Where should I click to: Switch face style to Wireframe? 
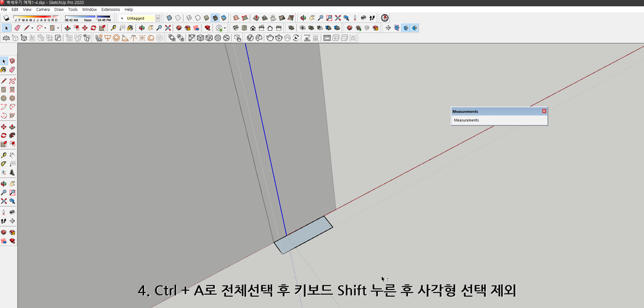(x=189, y=18)
